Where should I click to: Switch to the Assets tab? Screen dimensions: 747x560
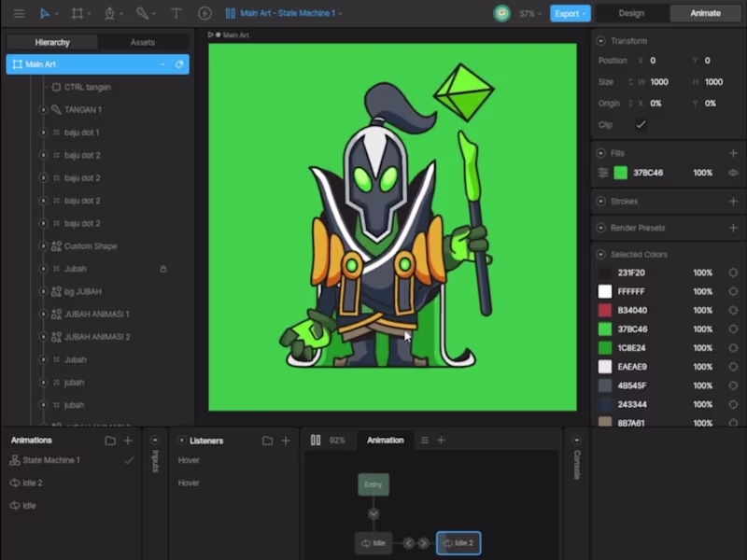point(142,42)
